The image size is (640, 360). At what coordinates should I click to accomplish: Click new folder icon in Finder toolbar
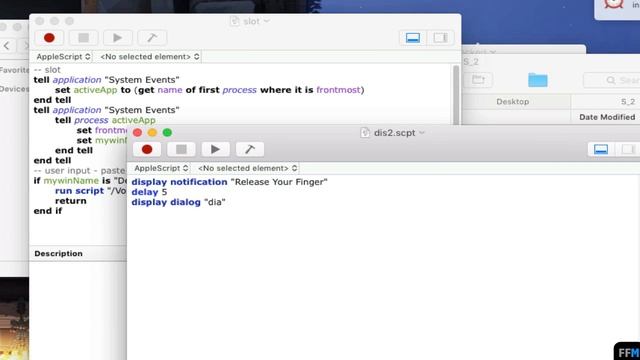point(478,80)
